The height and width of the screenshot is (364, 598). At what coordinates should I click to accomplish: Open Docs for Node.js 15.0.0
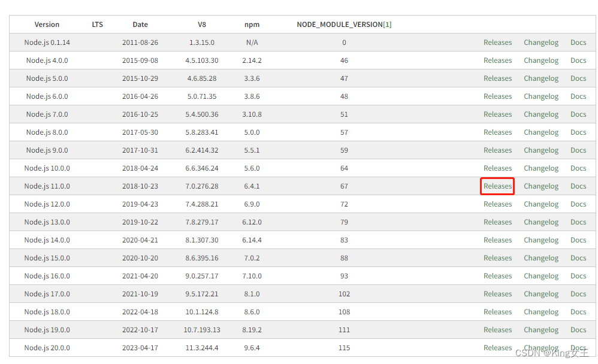[x=578, y=257]
